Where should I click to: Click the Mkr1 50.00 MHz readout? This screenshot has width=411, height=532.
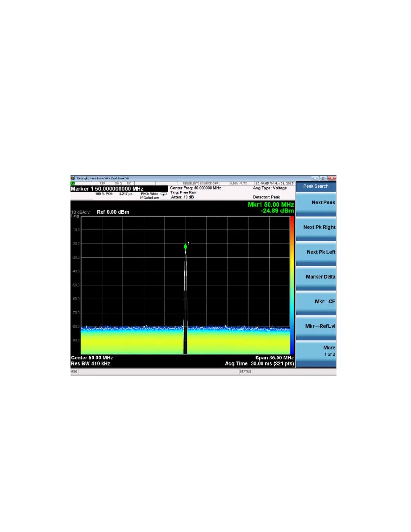click(271, 205)
